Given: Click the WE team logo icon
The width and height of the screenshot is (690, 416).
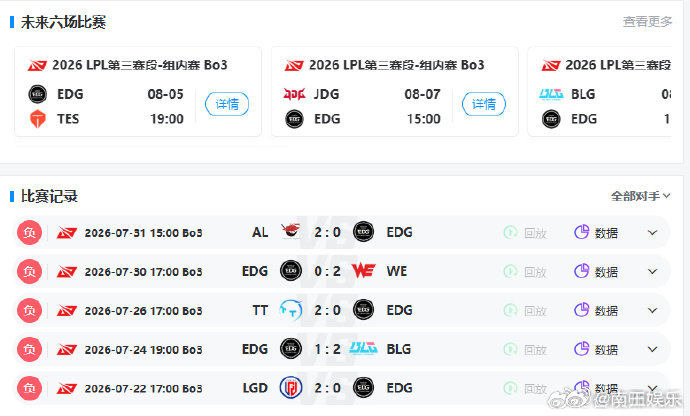Looking at the screenshot, I should tap(363, 271).
